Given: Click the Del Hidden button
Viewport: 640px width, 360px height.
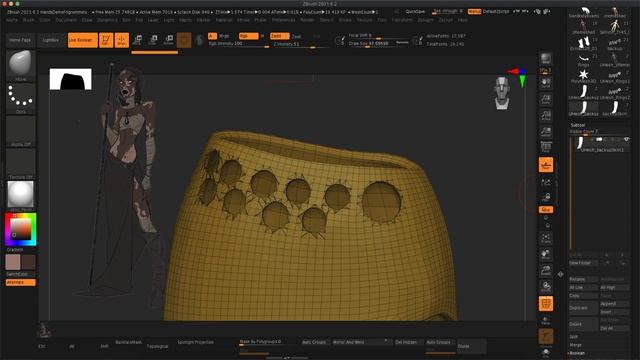Looking at the screenshot, I should 408,342.
